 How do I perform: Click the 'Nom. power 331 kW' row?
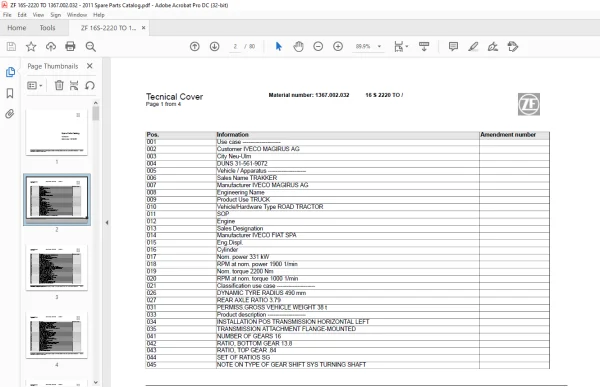[347, 257]
